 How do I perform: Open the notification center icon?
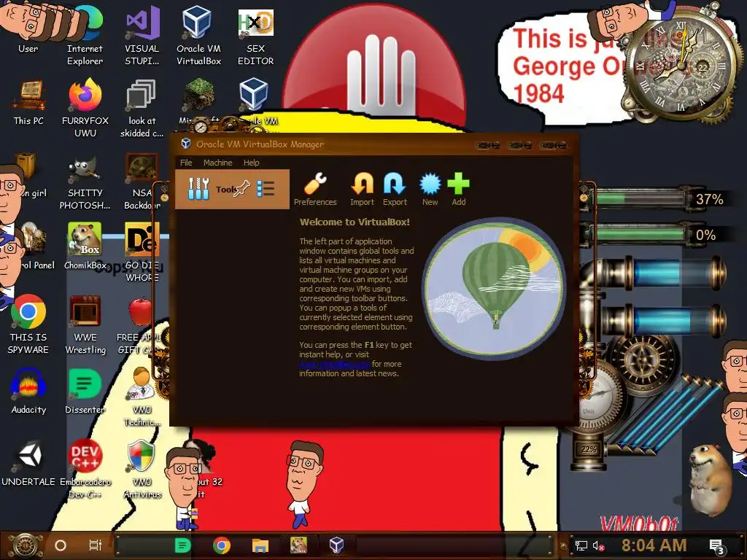[x=716, y=547]
